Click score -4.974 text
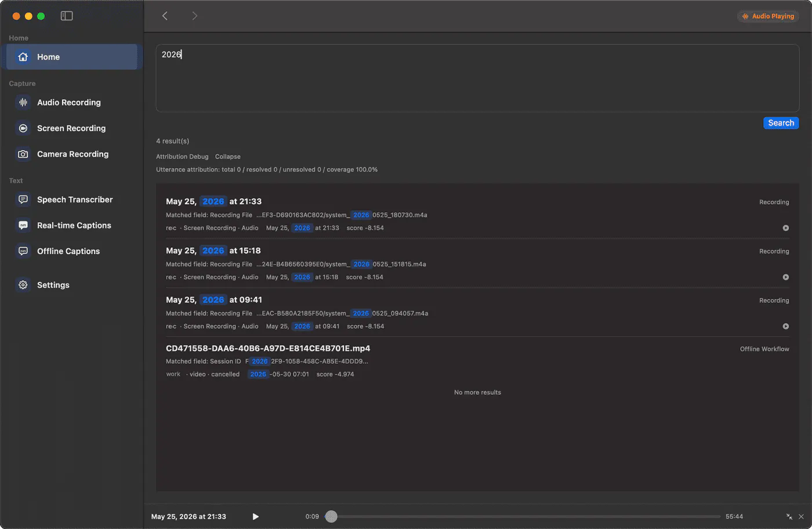 [335, 375]
